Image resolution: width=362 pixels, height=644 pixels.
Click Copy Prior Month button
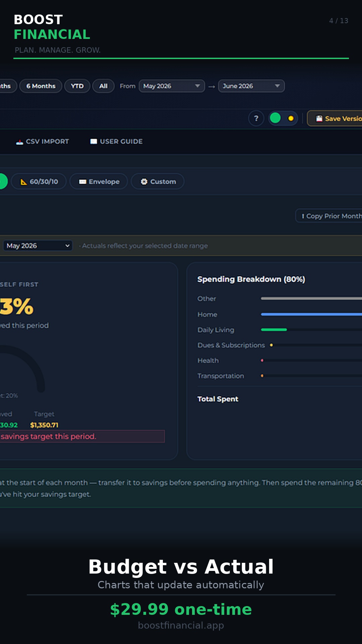tap(329, 216)
